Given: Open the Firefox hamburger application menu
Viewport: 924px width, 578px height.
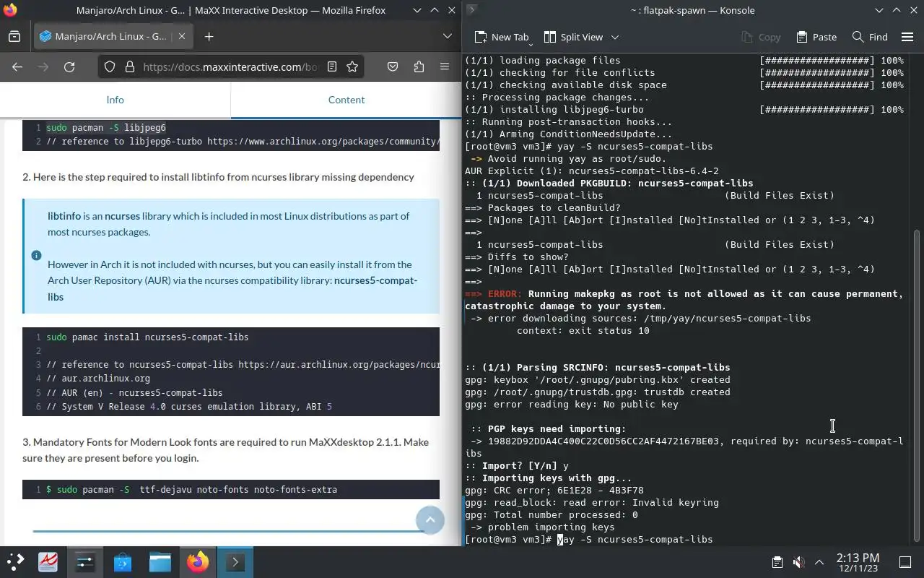Looking at the screenshot, I should pos(445,66).
